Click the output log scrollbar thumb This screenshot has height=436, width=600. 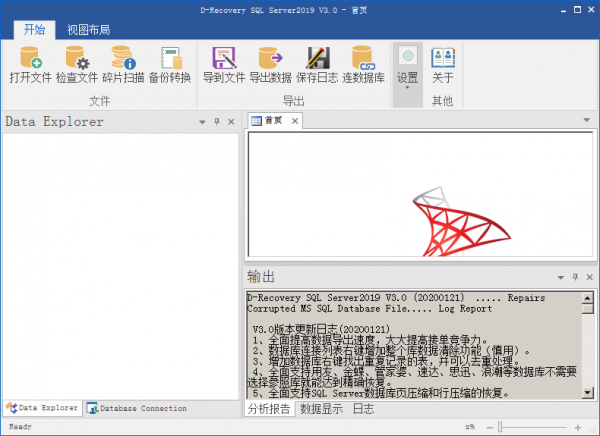(587, 309)
